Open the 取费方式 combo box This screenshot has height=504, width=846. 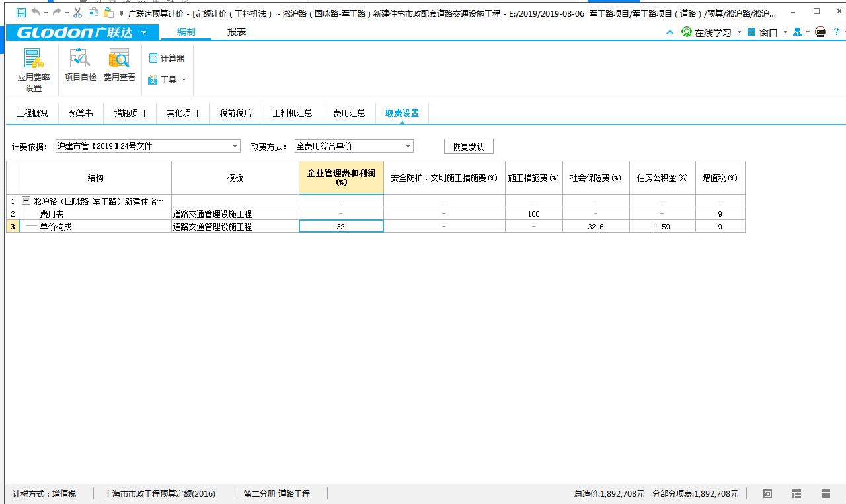pos(354,146)
